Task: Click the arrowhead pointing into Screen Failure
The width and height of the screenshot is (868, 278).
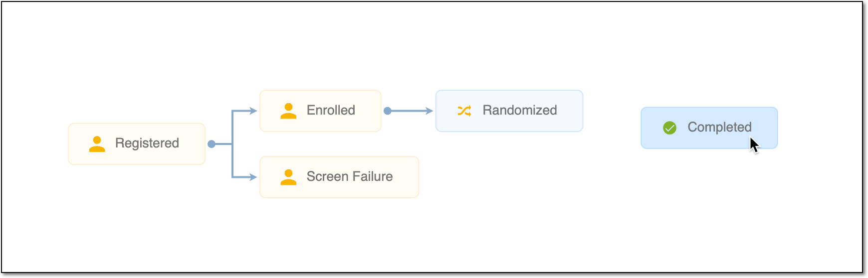Action: [x=253, y=177]
